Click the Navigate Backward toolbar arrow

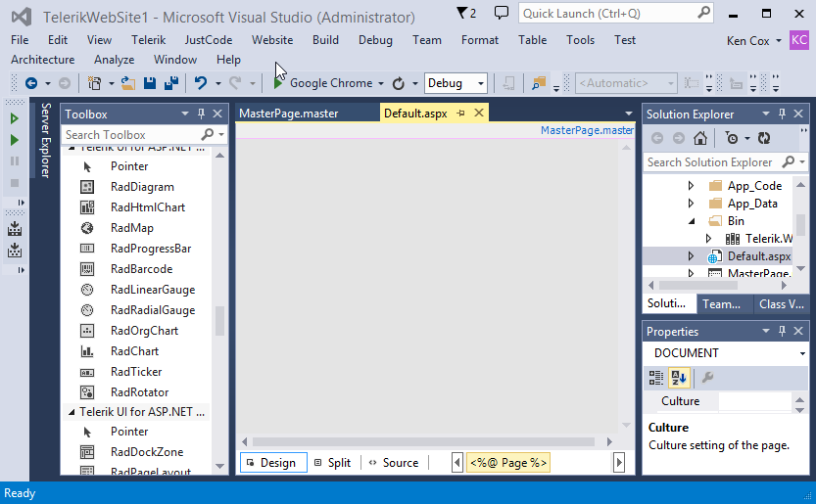point(31,83)
